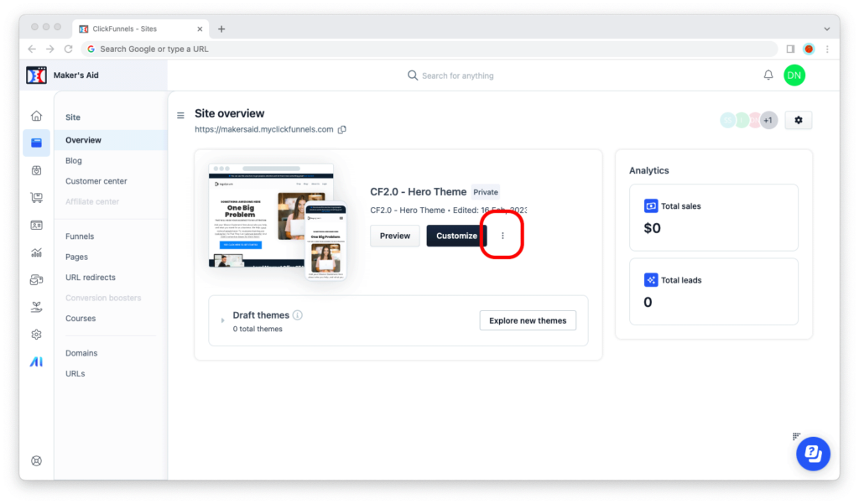The height and width of the screenshot is (504, 859).
Task: Close the ClickFunnels - Sites tab
Action: point(200,29)
